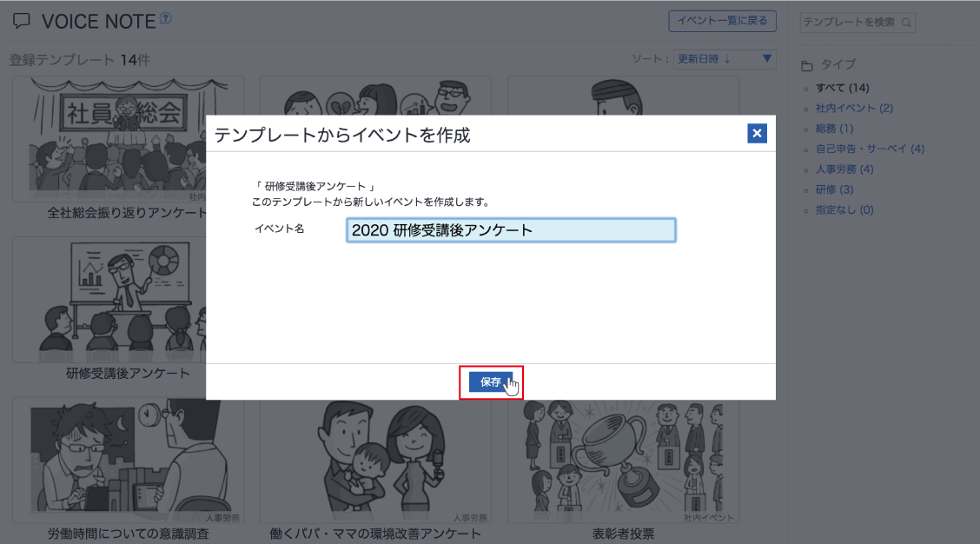Viewport: 980px width, 544px height.
Task: Filter by 社内イベント (2)
Action: click(x=854, y=108)
